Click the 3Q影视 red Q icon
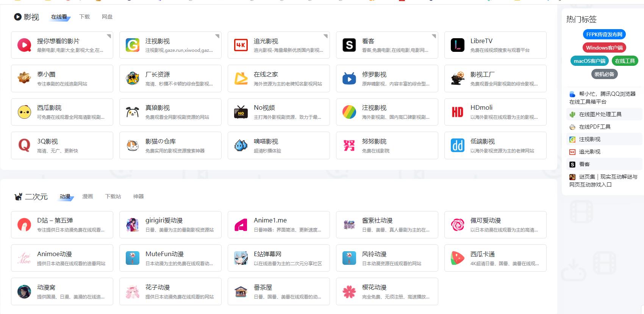Image resolution: width=644 pixels, height=314 pixels. pos(24,146)
